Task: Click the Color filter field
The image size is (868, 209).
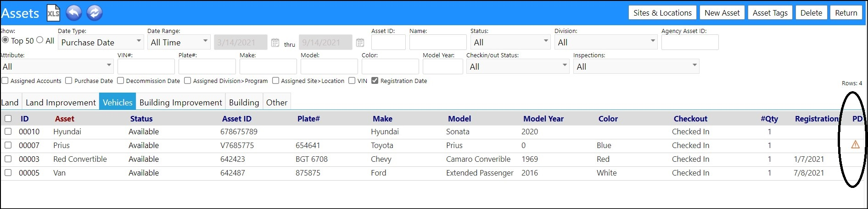Action: (390, 66)
